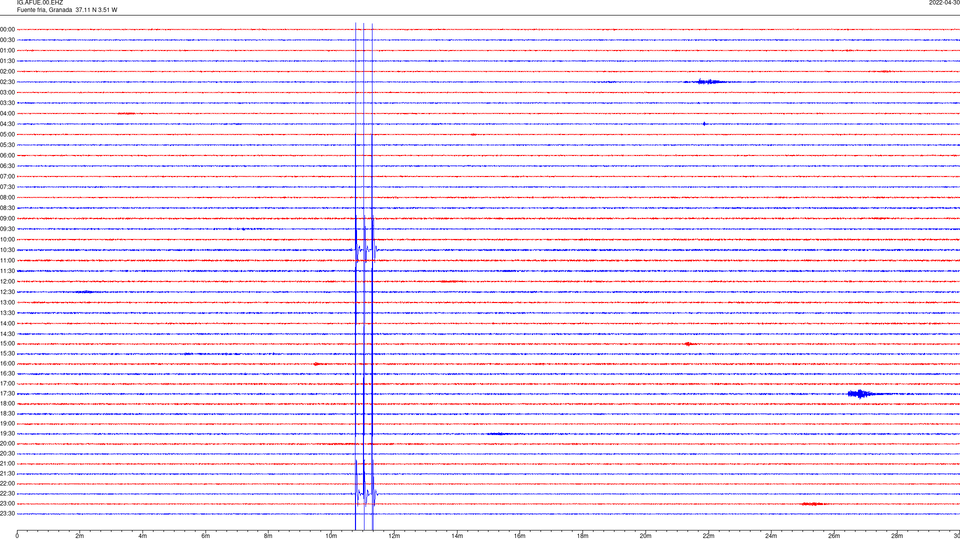This screenshot has height=540, width=960.
Task: Select the 16:00 trace label
Action: [x=7, y=364]
